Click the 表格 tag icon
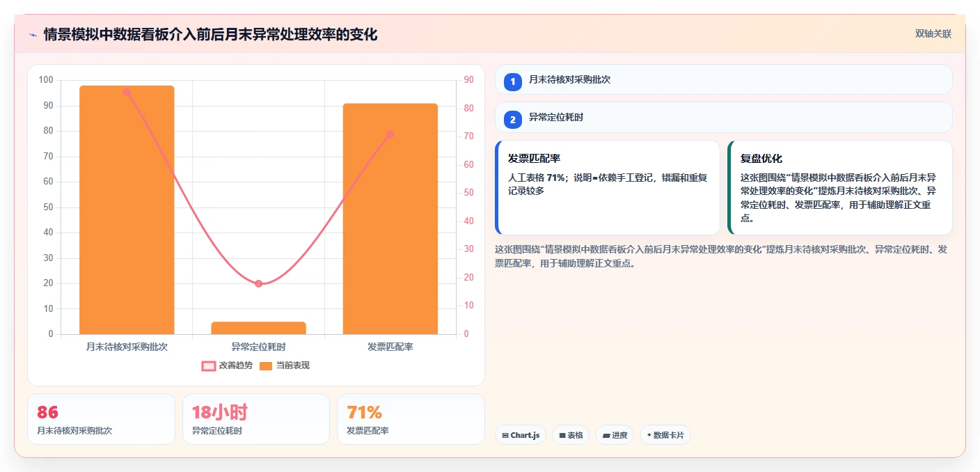Screen dimensions: 980x472 [x=562, y=435]
